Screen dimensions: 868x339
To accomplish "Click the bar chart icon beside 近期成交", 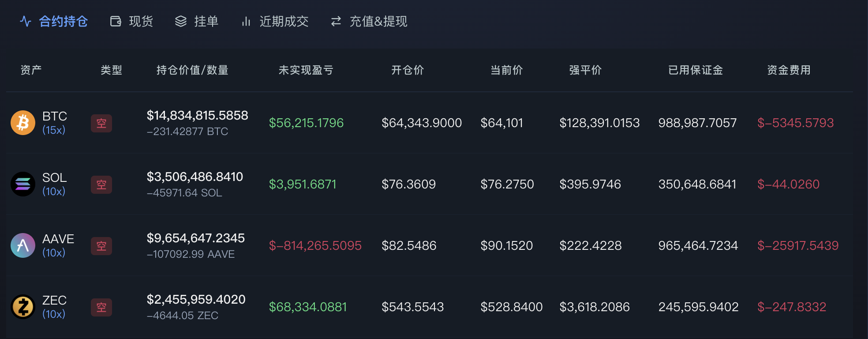I will click(246, 21).
